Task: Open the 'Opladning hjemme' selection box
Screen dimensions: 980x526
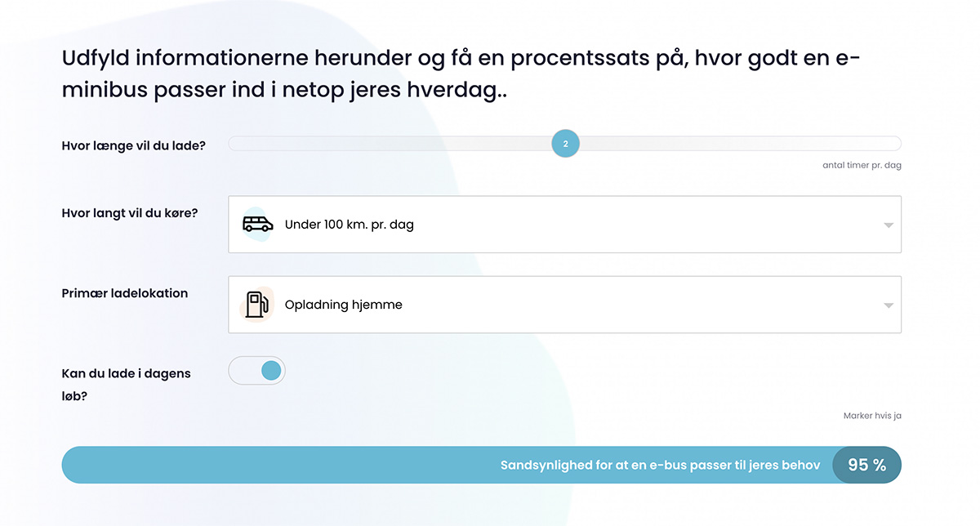Action: (x=564, y=305)
